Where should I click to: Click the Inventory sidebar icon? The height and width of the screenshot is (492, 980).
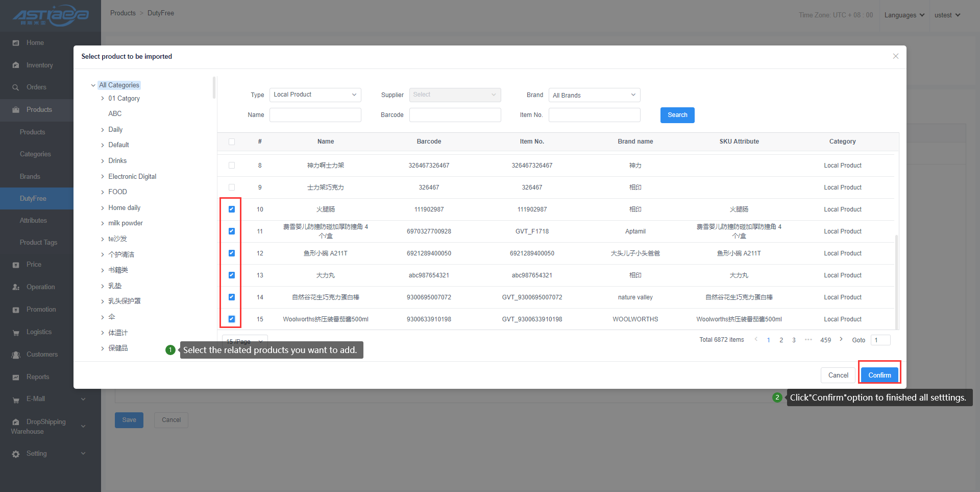click(16, 65)
